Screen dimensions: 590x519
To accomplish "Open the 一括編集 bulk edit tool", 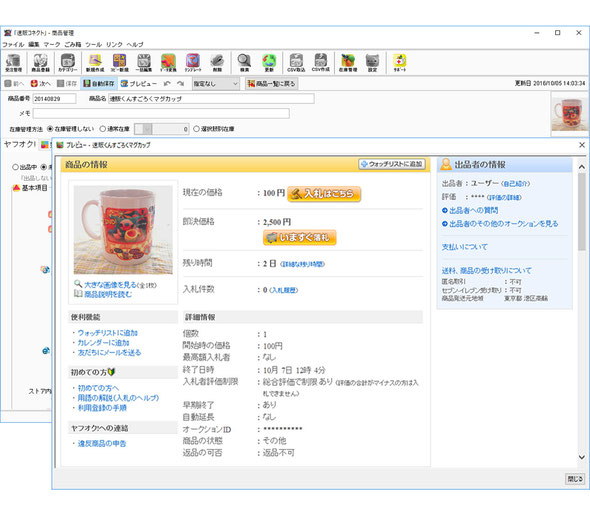I will [144, 63].
